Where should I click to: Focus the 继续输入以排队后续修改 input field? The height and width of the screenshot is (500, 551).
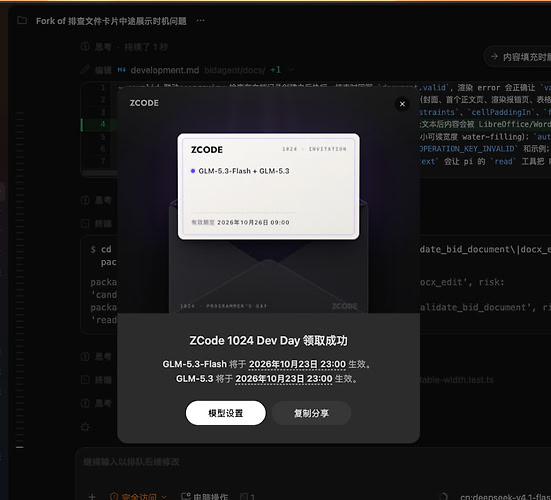pyautogui.click(x=131, y=462)
